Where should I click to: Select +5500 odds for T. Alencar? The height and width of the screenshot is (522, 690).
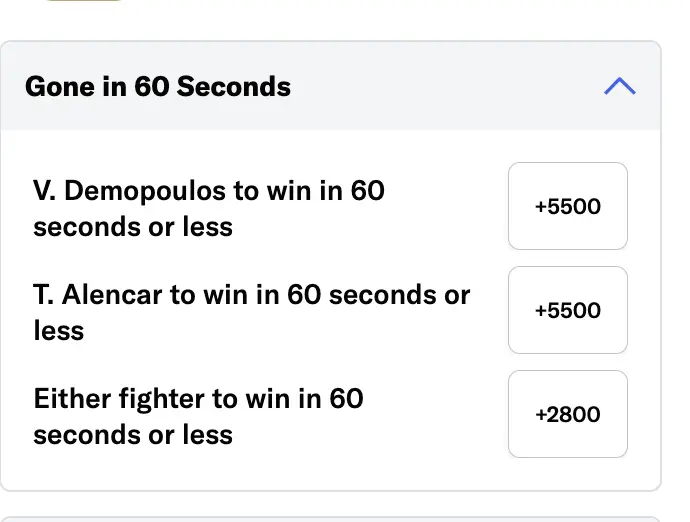point(567,310)
